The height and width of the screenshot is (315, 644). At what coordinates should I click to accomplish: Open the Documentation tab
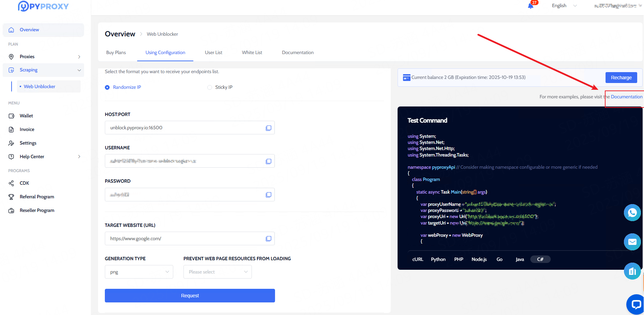[x=298, y=53]
